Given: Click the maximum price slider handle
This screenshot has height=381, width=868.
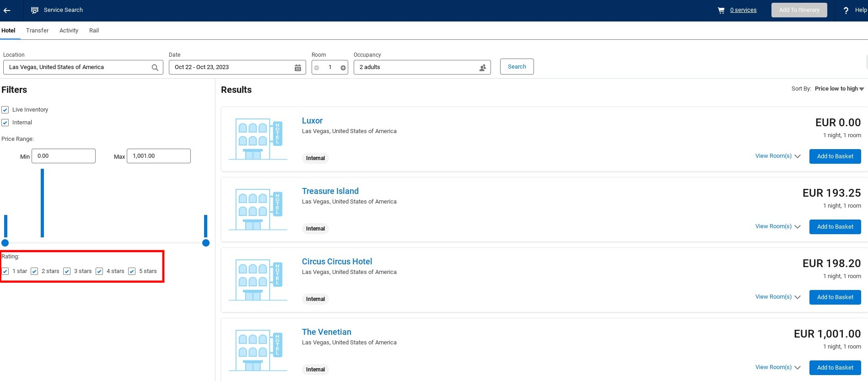Looking at the screenshot, I should (206, 243).
